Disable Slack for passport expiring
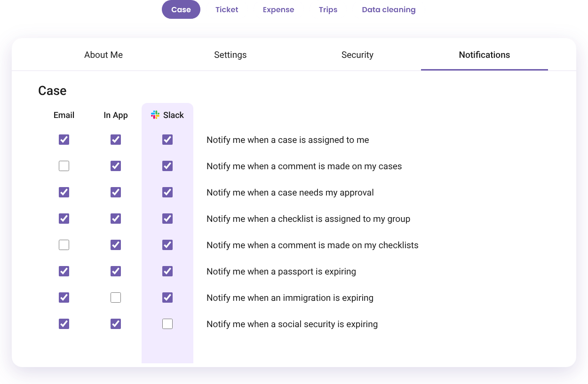The image size is (588, 384). [x=167, y=271]
